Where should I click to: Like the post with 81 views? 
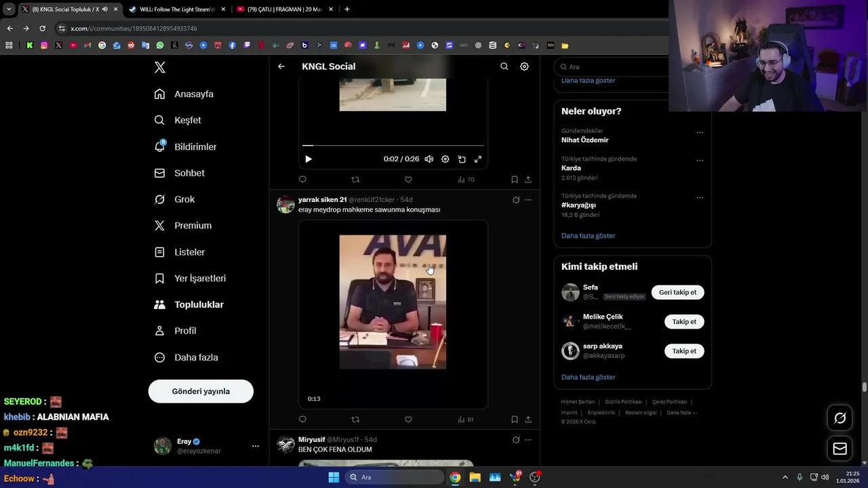pos(408,420)
